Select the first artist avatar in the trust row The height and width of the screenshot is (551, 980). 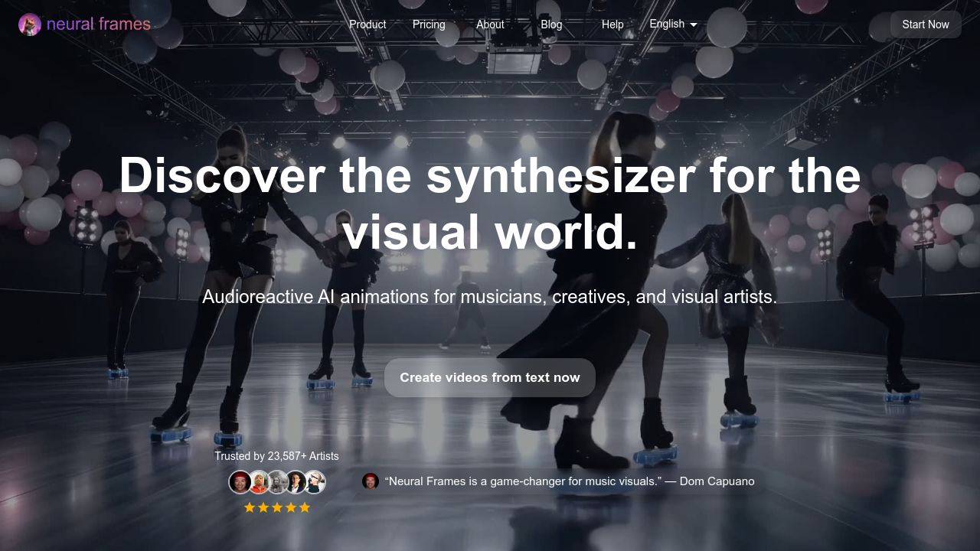pos(240,482)
